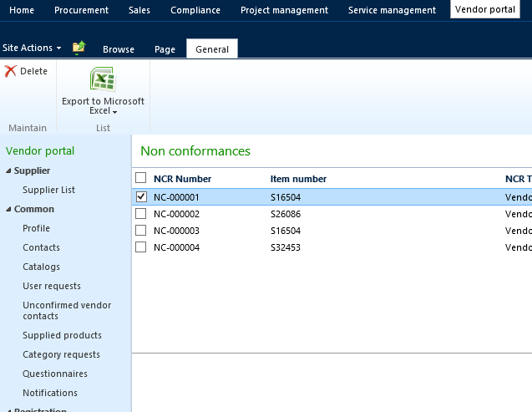Viewport: 532px width, 412px height.
Task: Collapse the Supplier section in sidebar
Action: 8,171
